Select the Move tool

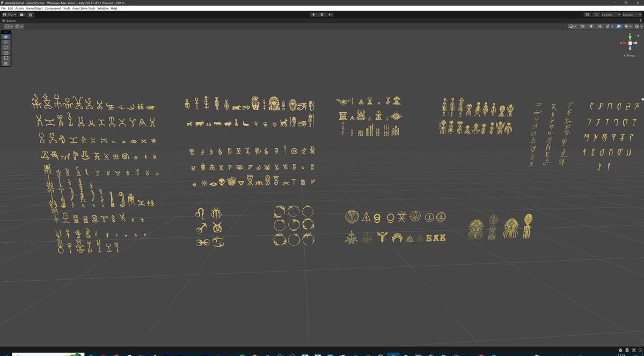(5, 42)
